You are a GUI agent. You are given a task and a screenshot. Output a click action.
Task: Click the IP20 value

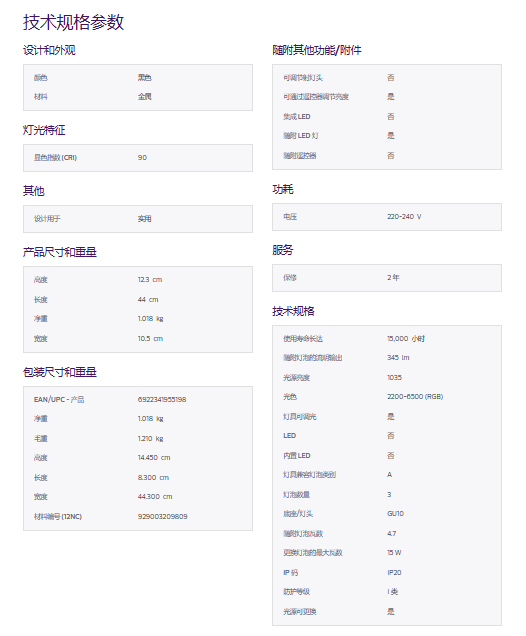[x=394, y=572]
